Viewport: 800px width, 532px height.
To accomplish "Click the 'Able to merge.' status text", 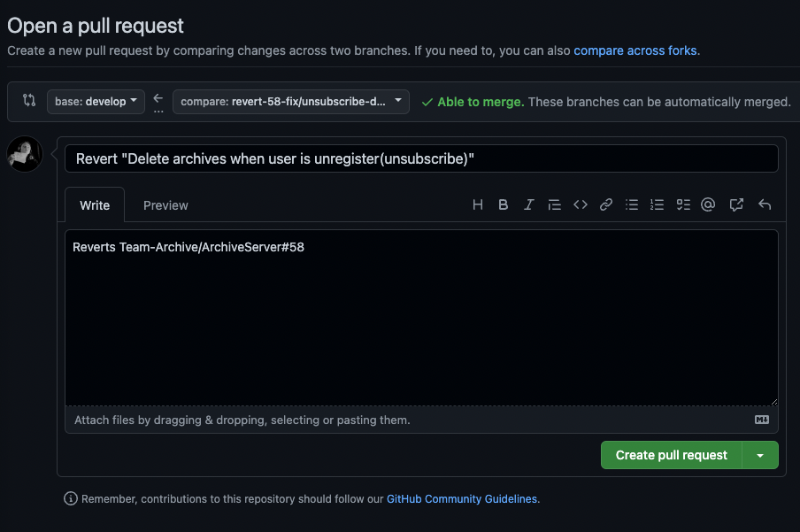I will coord(481,102).
